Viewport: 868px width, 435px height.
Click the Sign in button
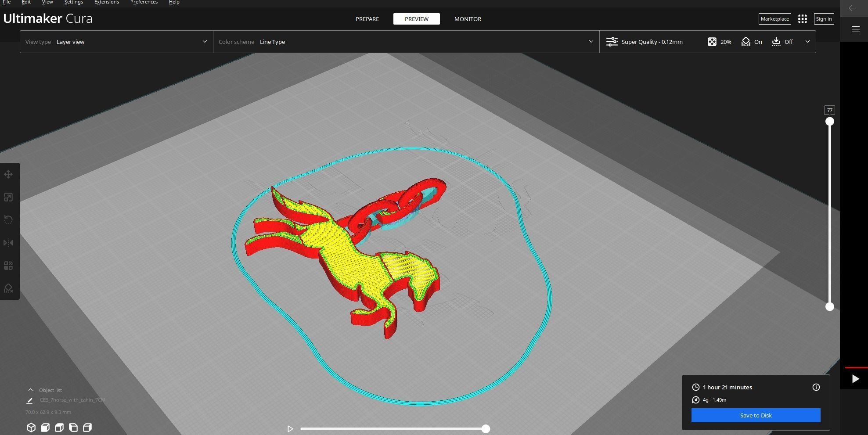coord(824,19)
